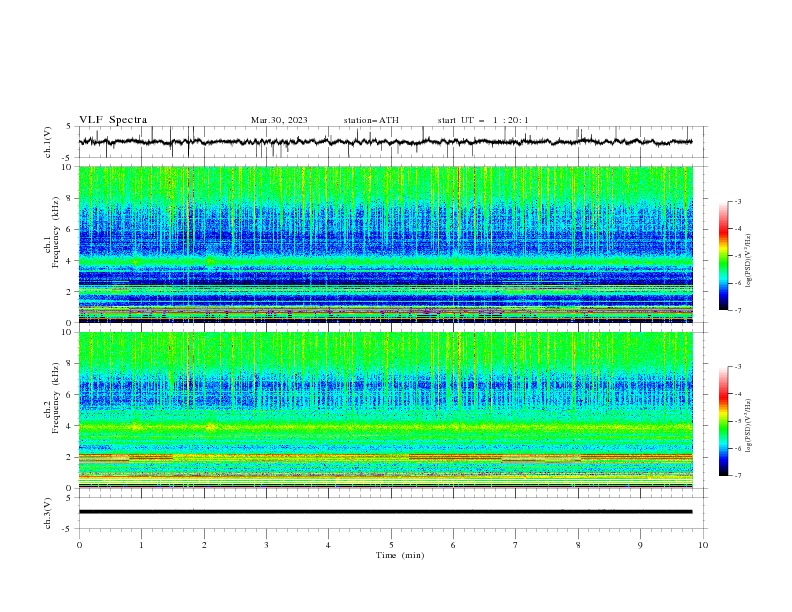Select the log(PSD) label beside ch.2 colorbar
Viewport: 792px width, 612px height.
pos(749,426)
